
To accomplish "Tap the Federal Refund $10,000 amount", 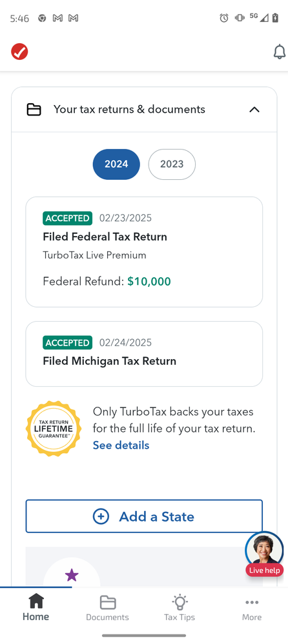I will coord(149,281).
